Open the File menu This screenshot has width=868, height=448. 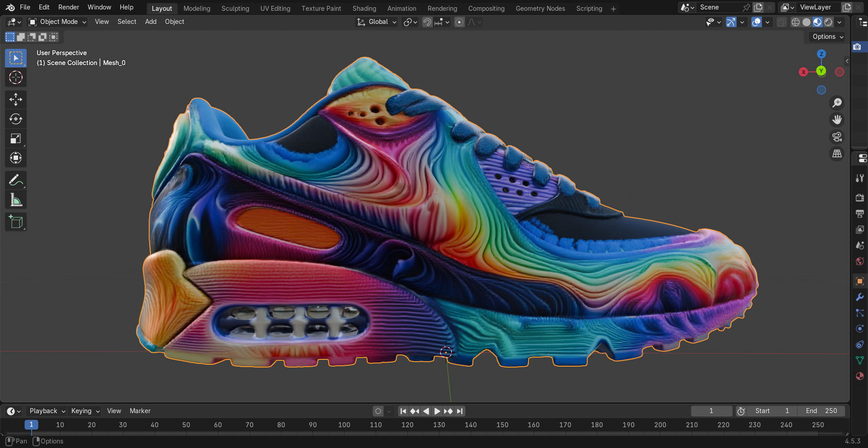(25, 7)
